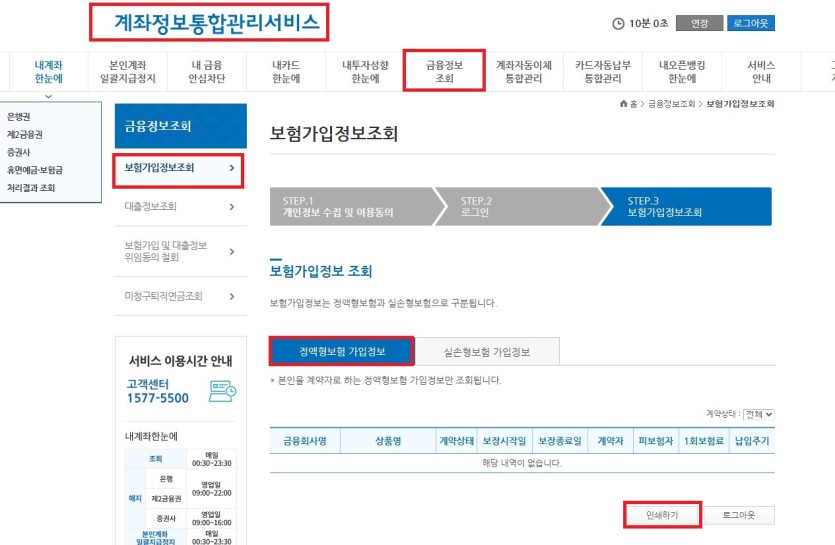Click the home icon in the breadcrumb
Screen dimensions: 835x545
coord(624,103)
